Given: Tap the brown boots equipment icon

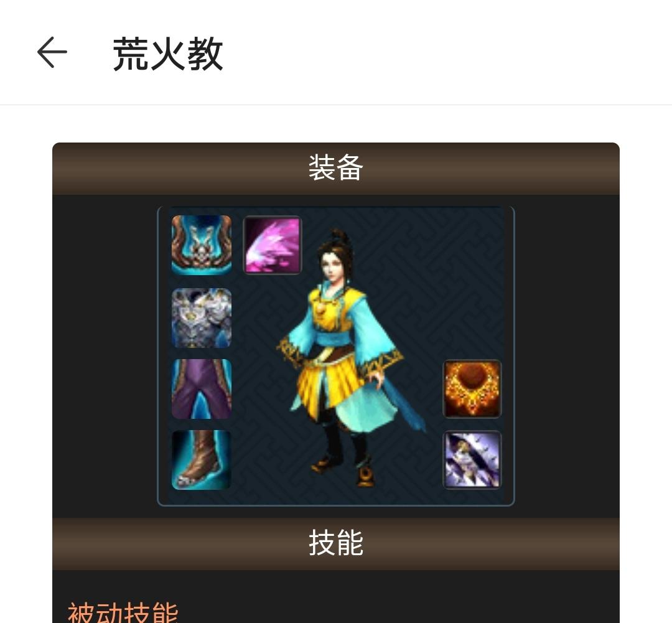Looking at the screenshot, I should 202,460.
